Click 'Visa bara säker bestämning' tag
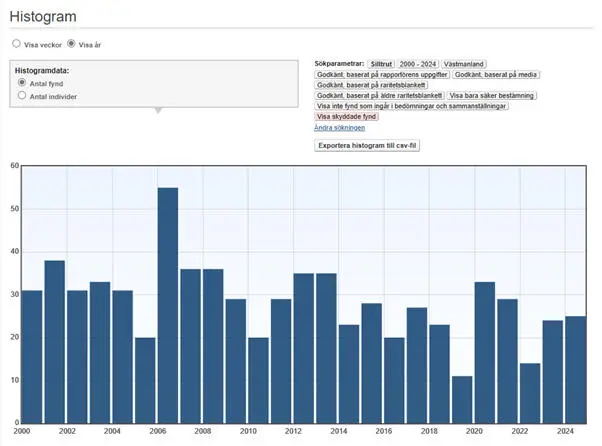 click(491, 96)
